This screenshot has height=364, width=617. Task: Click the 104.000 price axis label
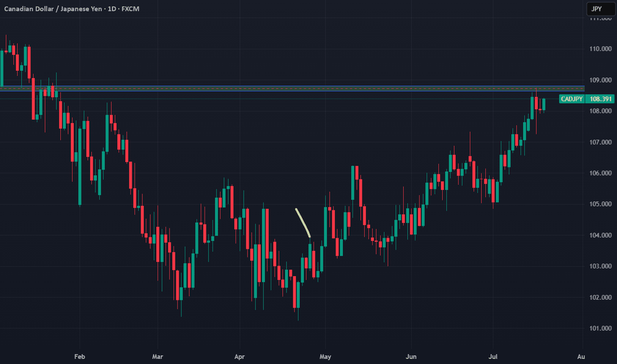coord(600,236)
